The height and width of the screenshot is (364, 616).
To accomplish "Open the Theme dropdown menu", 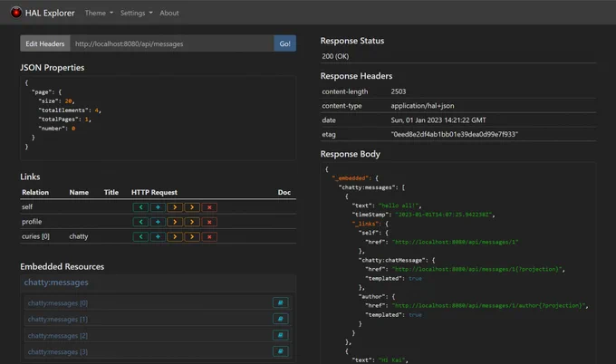I will tap(99, 13).
